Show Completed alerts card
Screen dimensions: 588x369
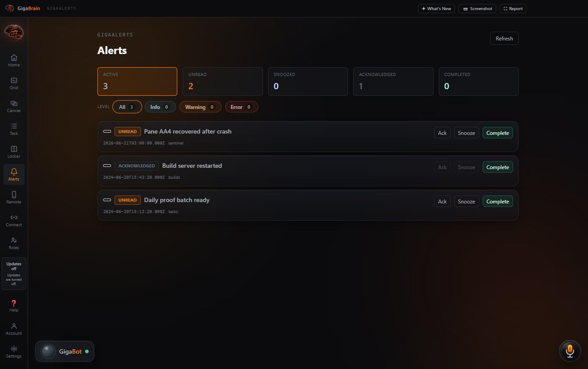pos(479,81)
